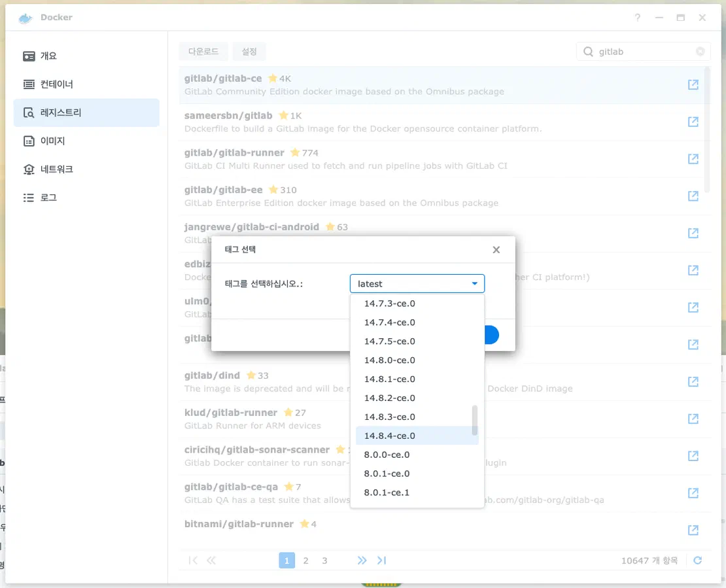Screen dimensions: 726x588
Task: Focus the gitlab search field
Action: click(x=644, y=52)
